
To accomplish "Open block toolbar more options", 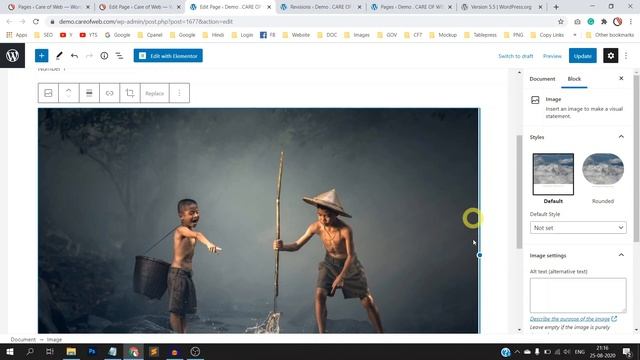I will pos(179,93).
